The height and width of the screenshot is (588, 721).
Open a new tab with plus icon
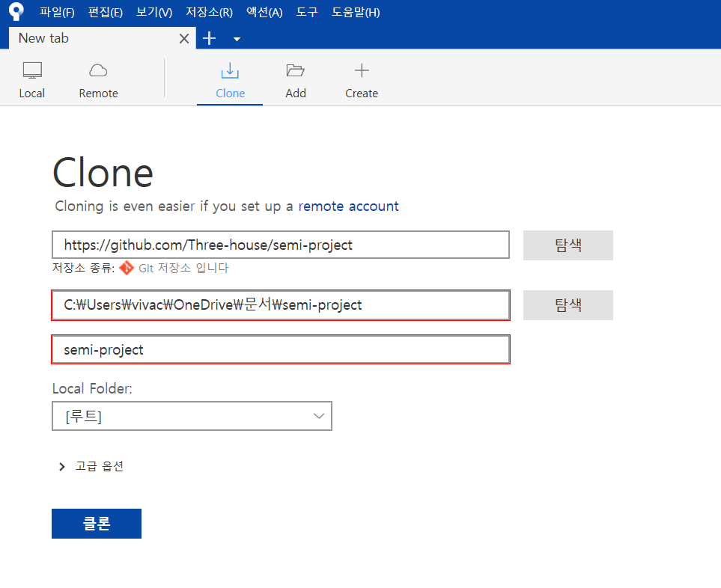[x=209, y=38]
